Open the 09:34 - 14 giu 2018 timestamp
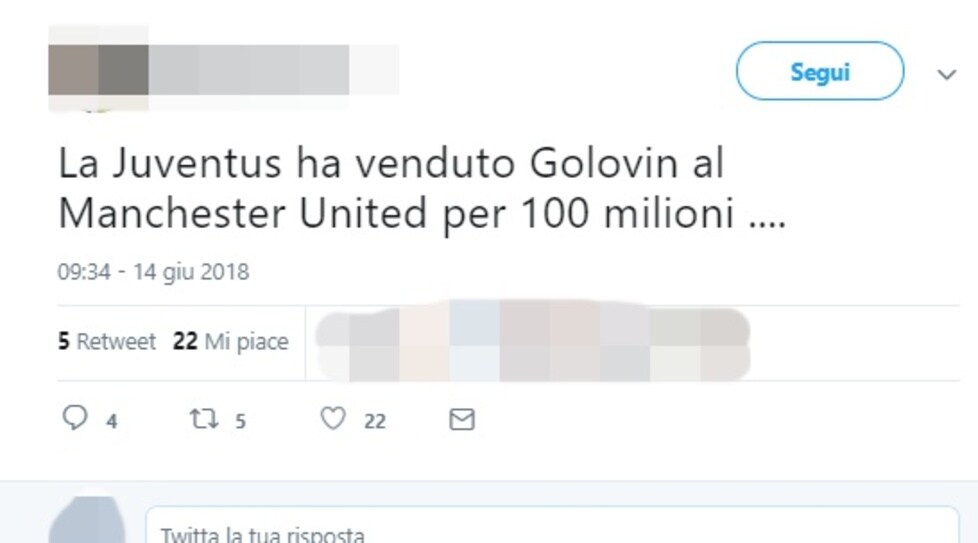This screenshot has height=543, width=978. 153,272
